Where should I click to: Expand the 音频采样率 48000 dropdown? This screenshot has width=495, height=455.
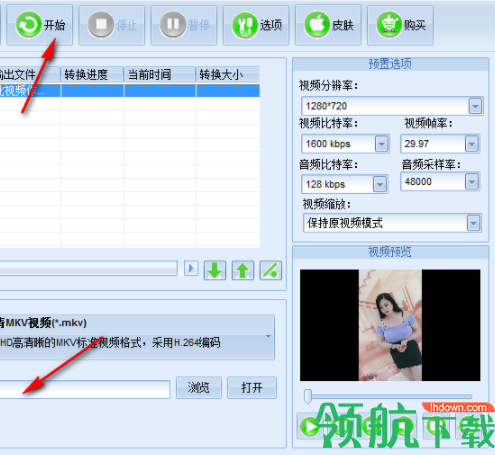pyautogui.click(x=472, y=182)
